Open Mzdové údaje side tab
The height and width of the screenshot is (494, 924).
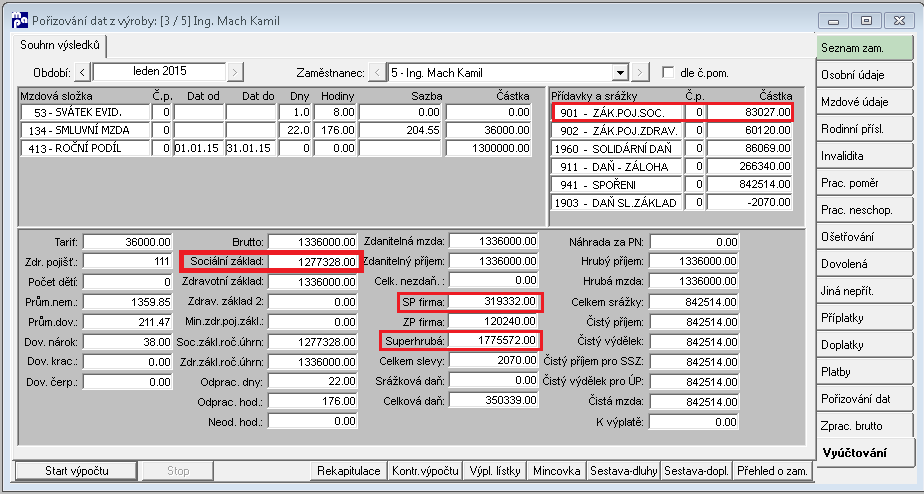coord(864,102)
